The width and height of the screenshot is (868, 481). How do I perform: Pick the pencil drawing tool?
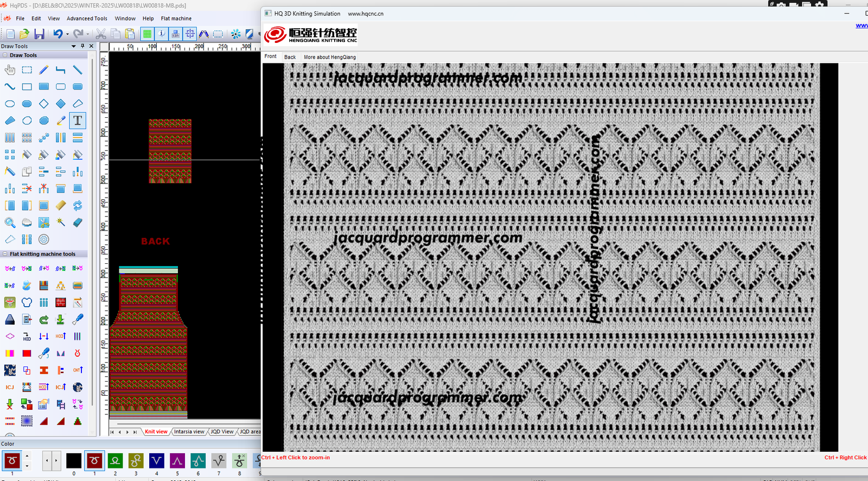44,69
